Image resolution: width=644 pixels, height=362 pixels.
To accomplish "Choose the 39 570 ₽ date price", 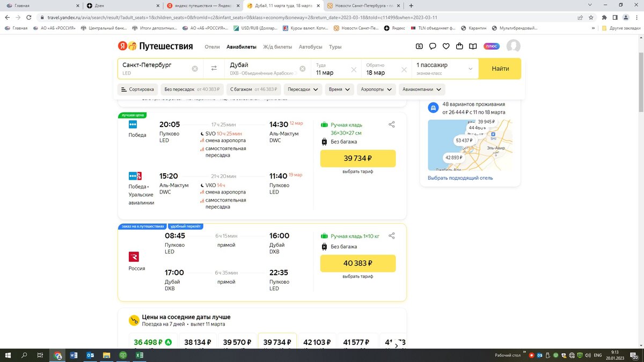I will tap(237, 341).
